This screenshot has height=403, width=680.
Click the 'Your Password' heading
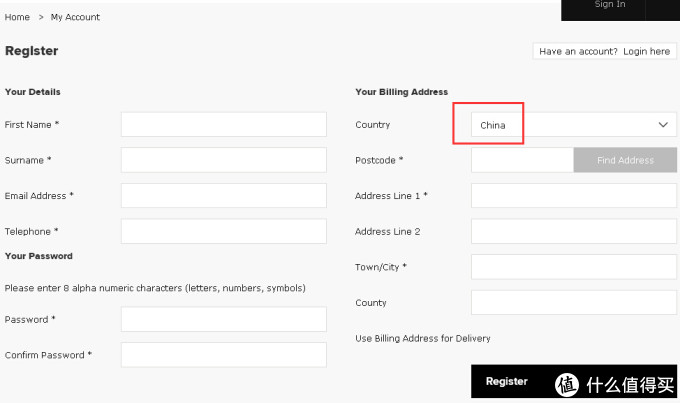39,256
